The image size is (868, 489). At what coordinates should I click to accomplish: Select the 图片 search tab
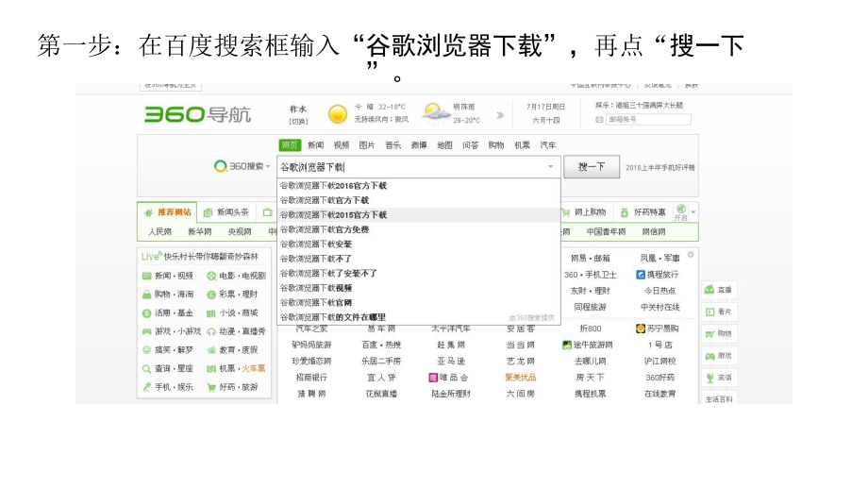366,145
